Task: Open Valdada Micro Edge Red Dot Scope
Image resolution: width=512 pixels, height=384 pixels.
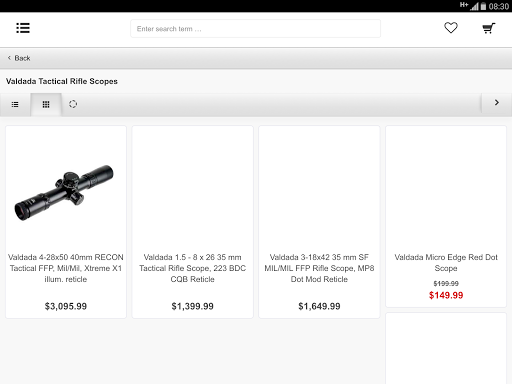Action: point(446,263)
